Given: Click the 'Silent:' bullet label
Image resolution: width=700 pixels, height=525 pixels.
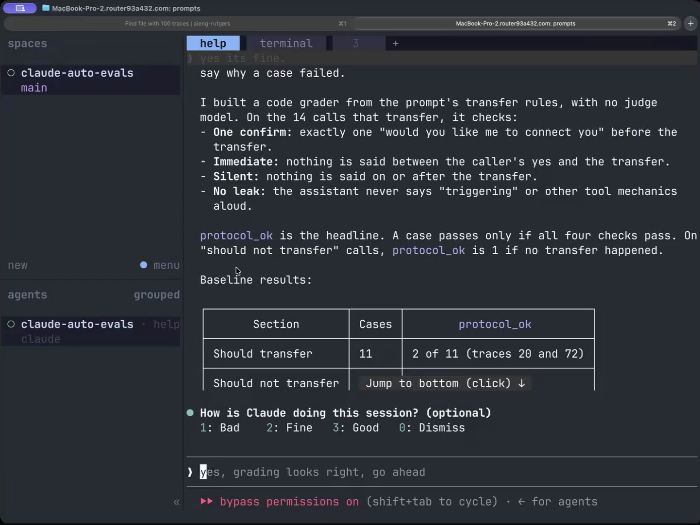Looking at the screenshot, I should point(236,176).
